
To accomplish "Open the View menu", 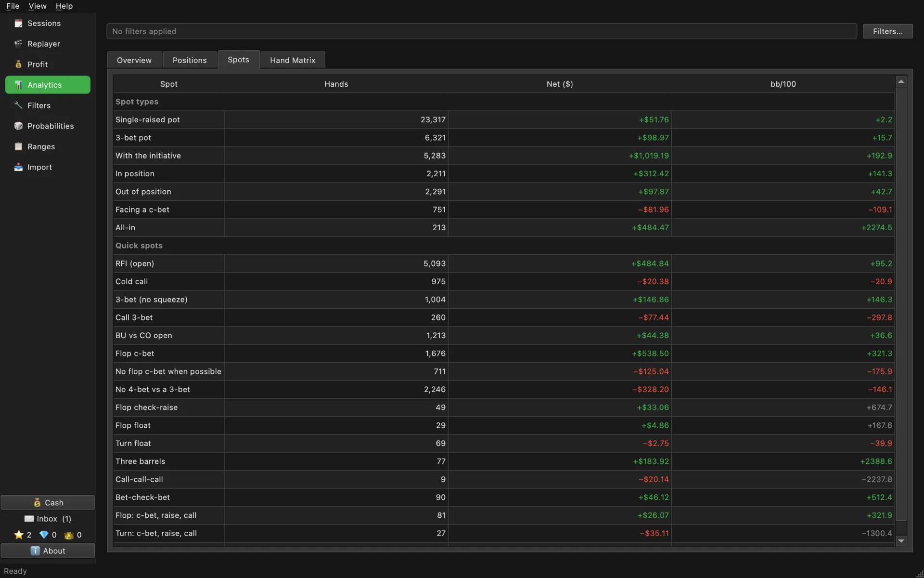I will coord(38,6).
